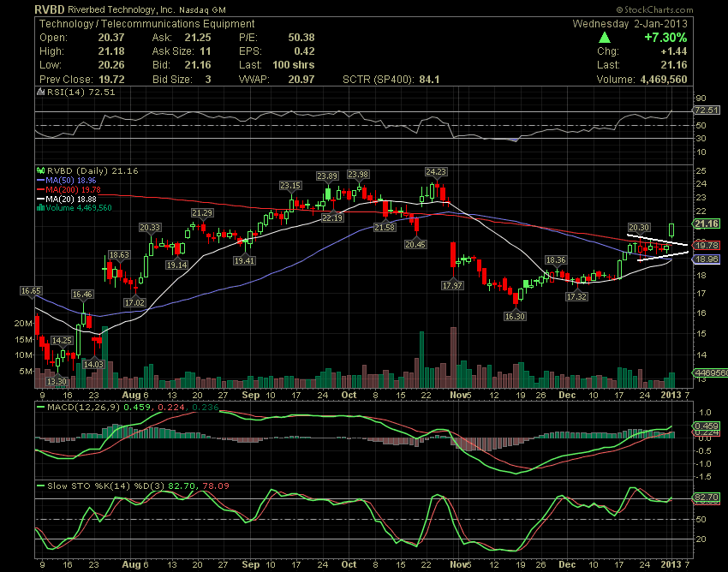728x572 pixels.
Task: Click the candlestick icon beside RVBD (Daily)
Action: [x=41, y=171]
